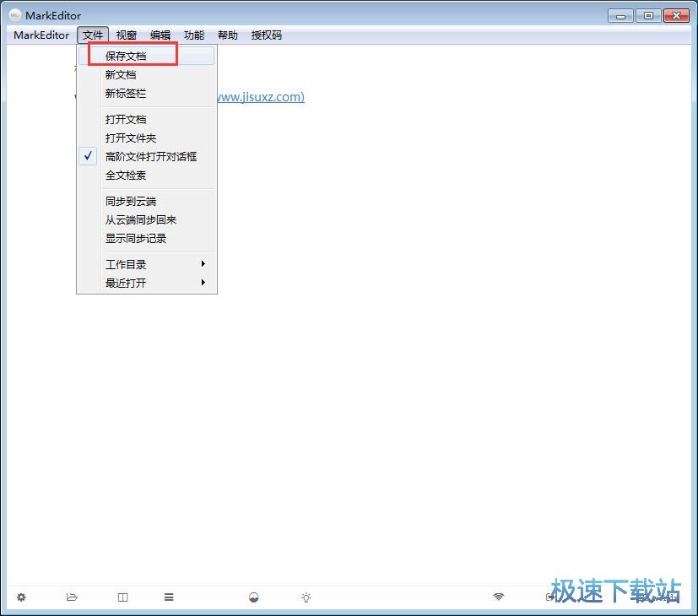Screen dimensions: 698x616
Task: Select 同步到云端 menu entry
Action: (147, 201)
